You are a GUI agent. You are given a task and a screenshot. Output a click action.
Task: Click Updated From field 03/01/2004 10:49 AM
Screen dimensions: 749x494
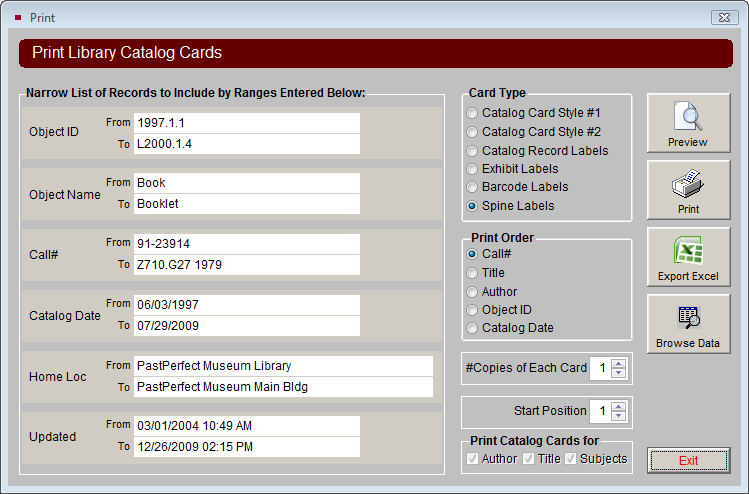coord(247,426)
